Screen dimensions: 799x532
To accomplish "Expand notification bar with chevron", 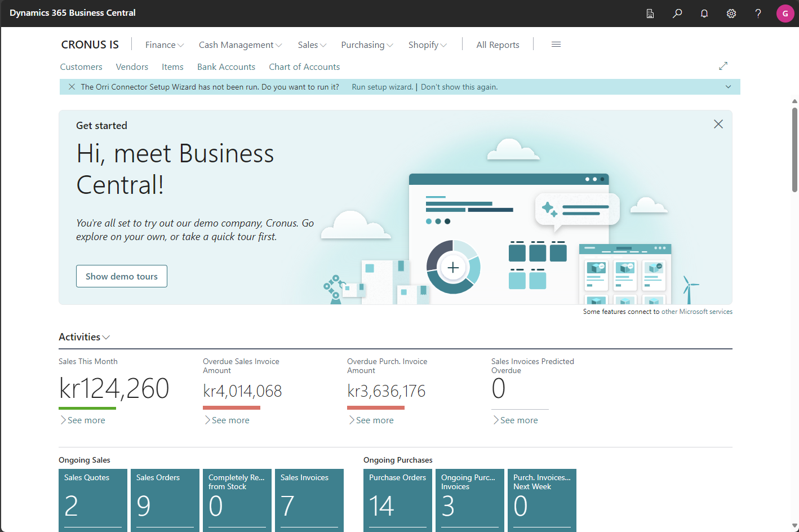I will point(728,87).
